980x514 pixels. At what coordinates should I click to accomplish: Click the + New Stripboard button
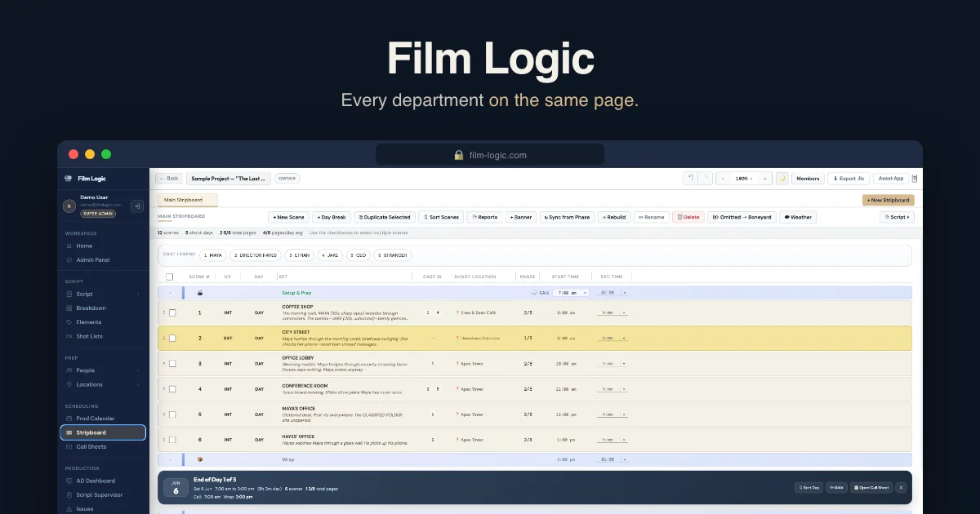(889, 200)
